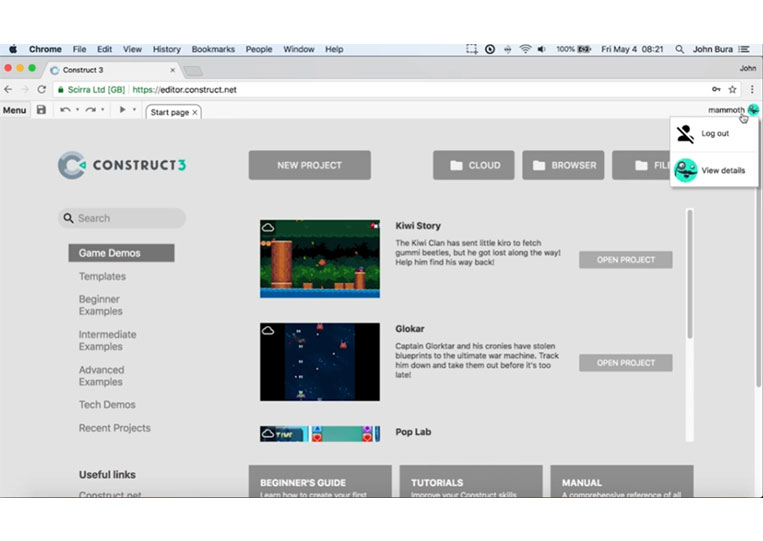
Task: Click the Construct.net useful link
Action: (110, 494)
